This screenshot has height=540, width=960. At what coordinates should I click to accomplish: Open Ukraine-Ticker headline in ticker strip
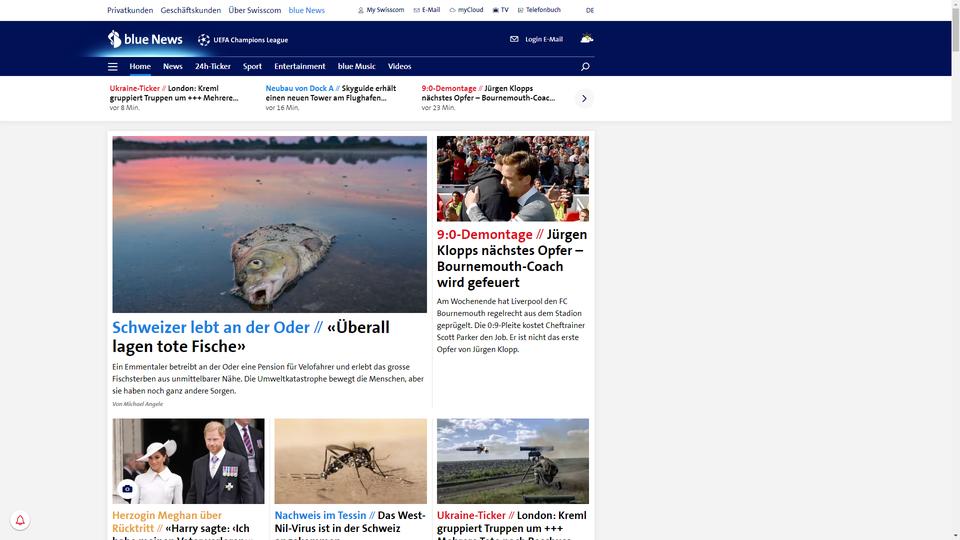coord(174,93)
